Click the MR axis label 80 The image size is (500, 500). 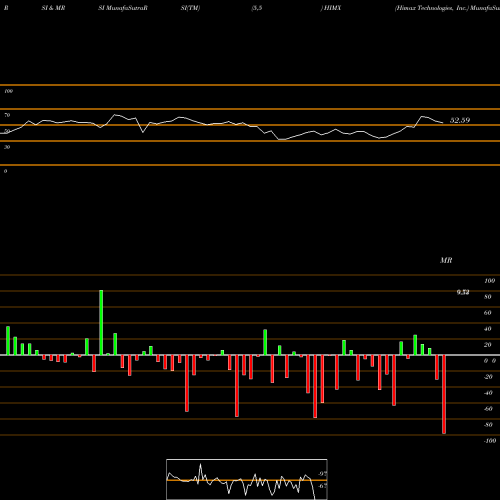(x=488, y=297)
